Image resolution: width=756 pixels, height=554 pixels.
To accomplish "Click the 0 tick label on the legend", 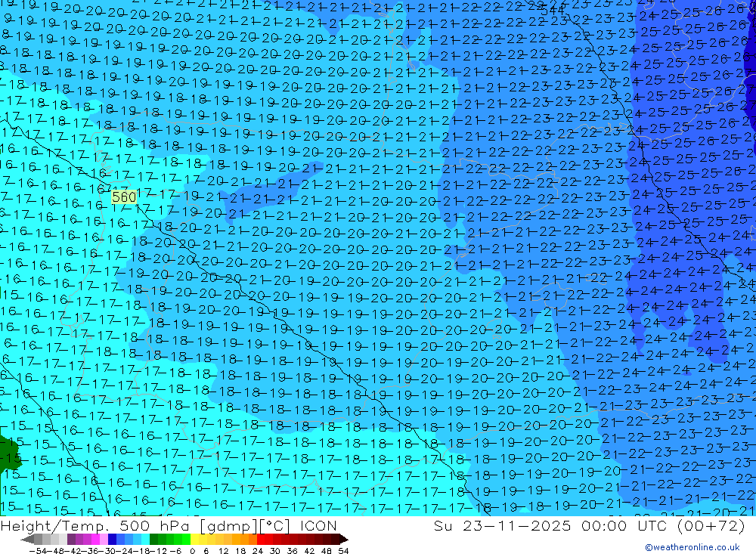I will pos(192,551).
